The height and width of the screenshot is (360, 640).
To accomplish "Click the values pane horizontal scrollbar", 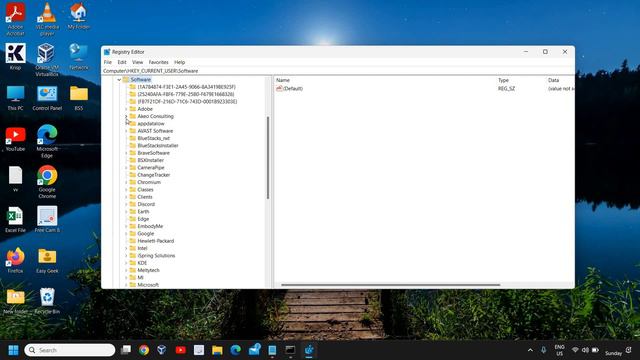I will pyautogui.click(x=390, y=285).
